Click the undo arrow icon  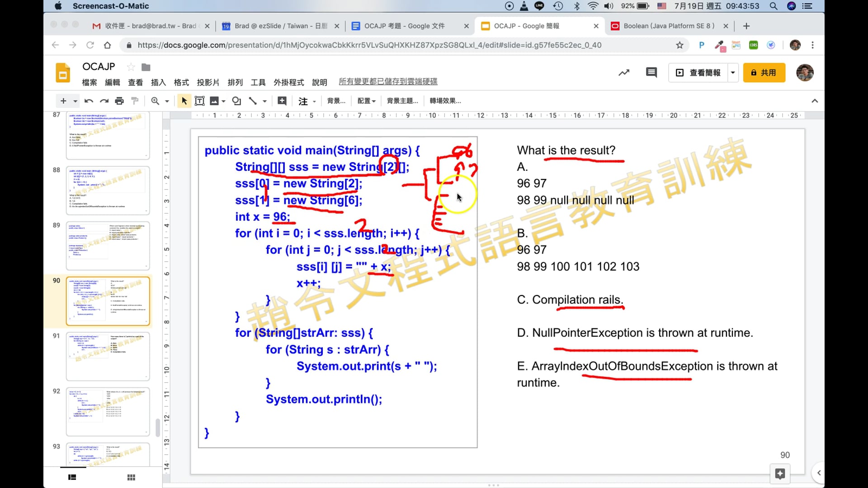coord(89,101)
